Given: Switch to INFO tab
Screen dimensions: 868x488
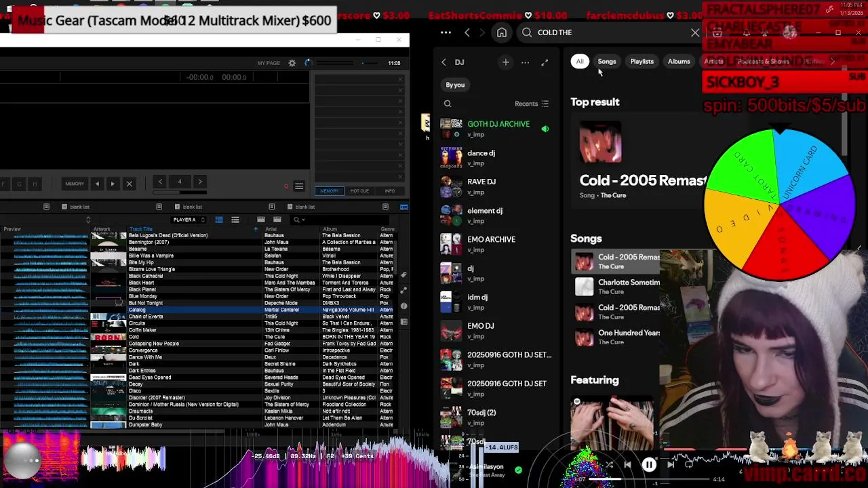Looking at the screenshot, I should point(390,191).
